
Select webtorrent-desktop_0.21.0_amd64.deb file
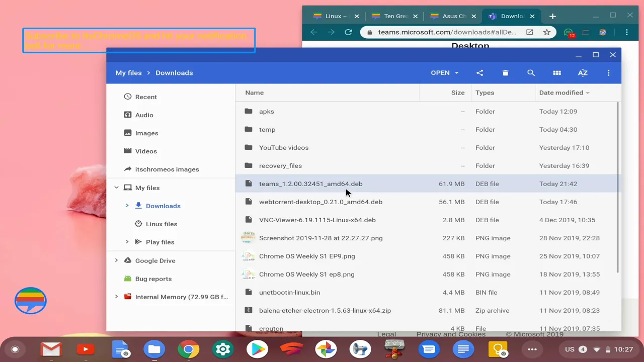coord(426,202)
